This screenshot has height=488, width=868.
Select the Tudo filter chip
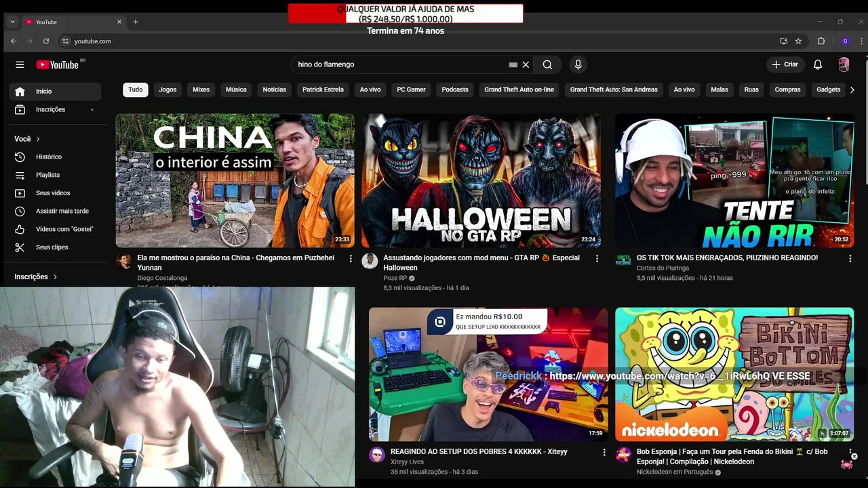(136, 89)
